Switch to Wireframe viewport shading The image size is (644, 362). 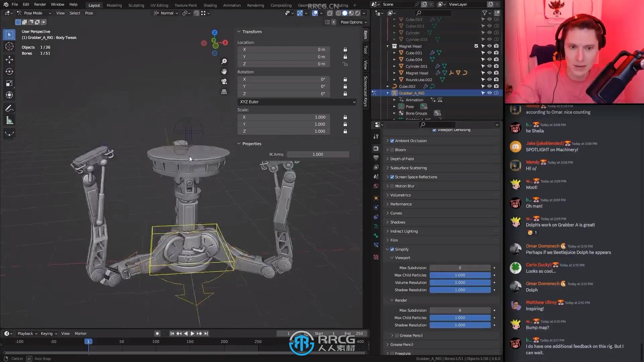pos(338,13)
